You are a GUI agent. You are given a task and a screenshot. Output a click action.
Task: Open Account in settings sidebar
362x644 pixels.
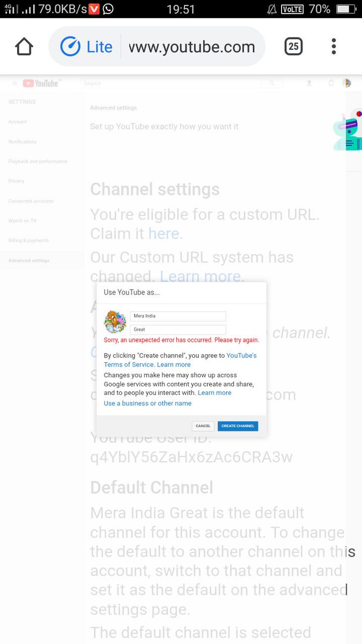pos(18,122)
